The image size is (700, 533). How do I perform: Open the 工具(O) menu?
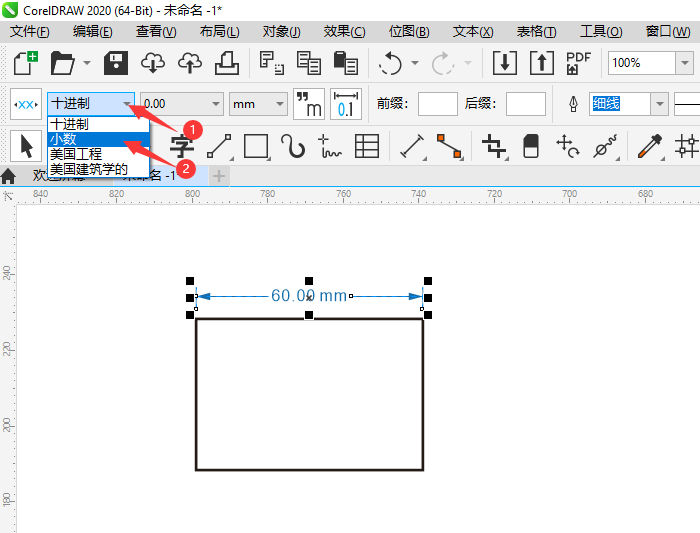601,32
